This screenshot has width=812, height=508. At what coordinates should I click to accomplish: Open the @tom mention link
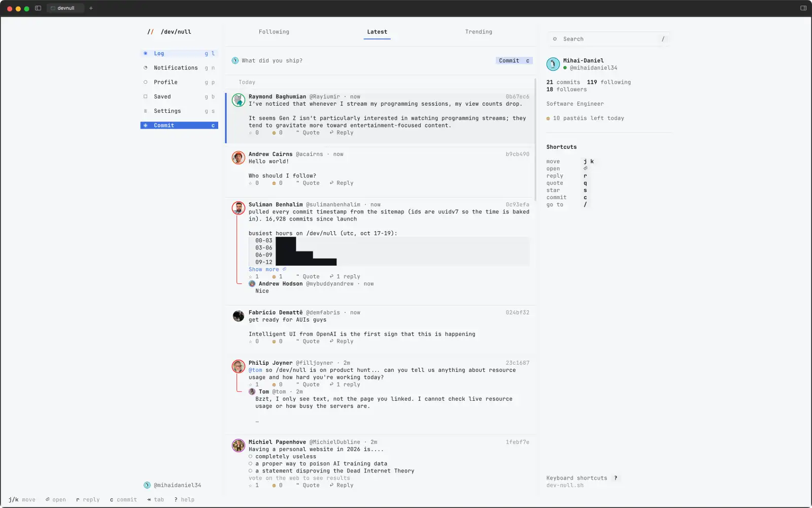pos(255,370)
